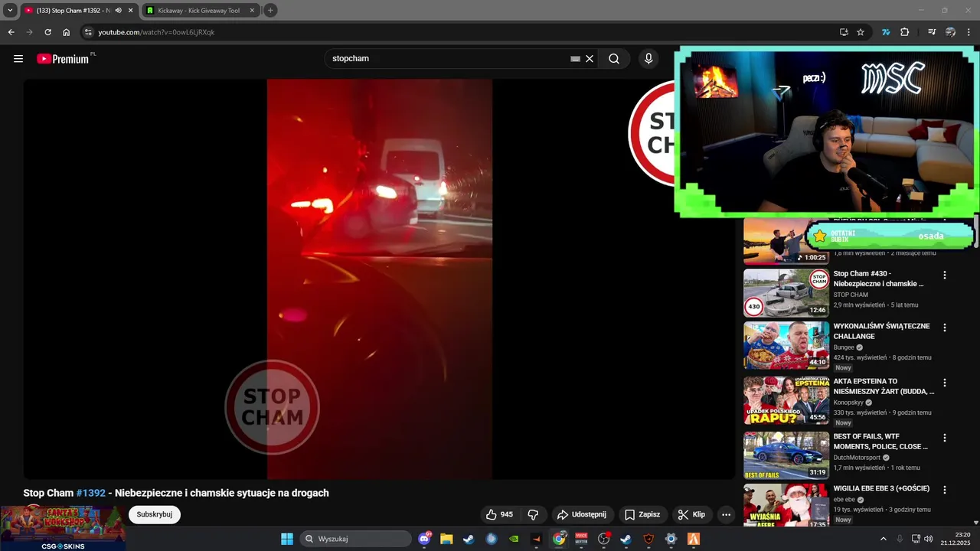Open the Bungee channel name link
980x551 pixels.
pos(844,347)
